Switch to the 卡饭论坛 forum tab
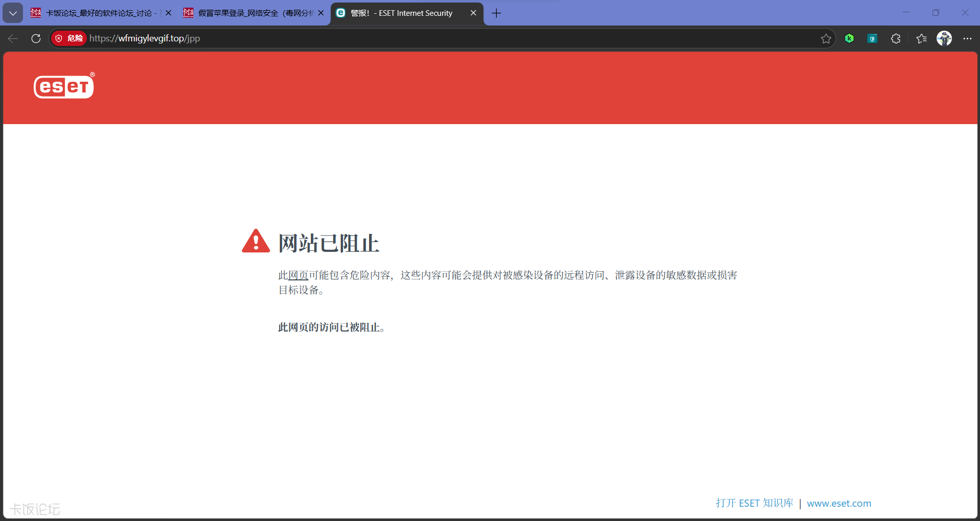980x521 pixels. click(x=101, y=13)
